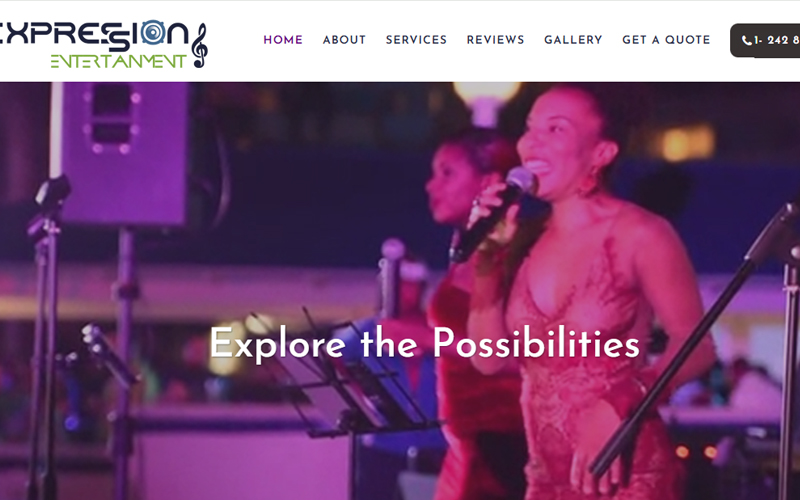
Task: Select Services in the navigation bar
Action: (x=416, y=40)
